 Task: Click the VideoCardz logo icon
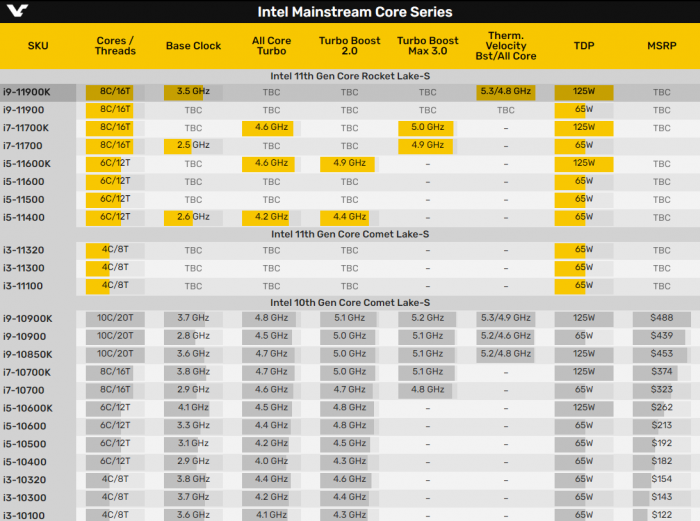(17, 10)
